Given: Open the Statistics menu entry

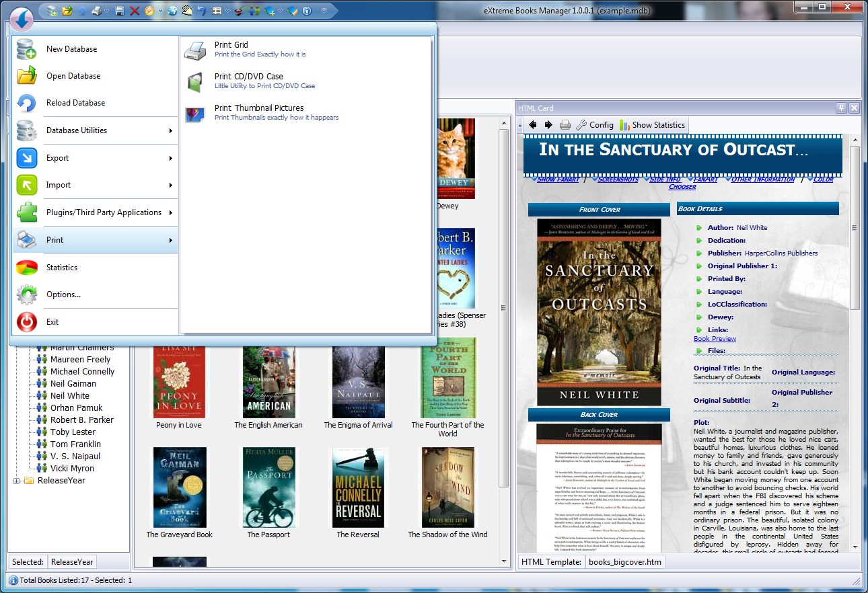Looking at the screenshot, I should pos(62,268).
